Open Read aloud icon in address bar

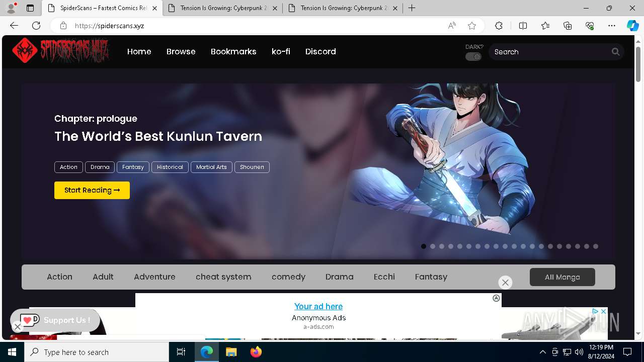(452, 26)
